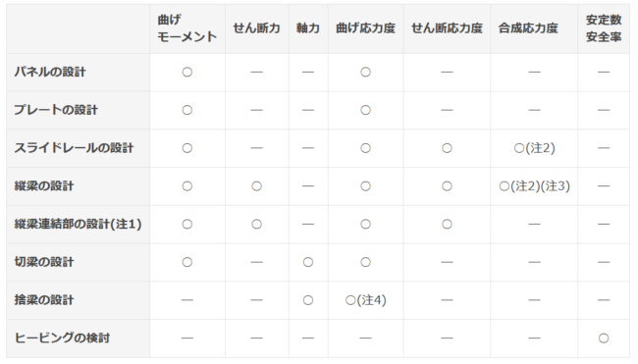This screenshot has height=364, width=638.
Task: Select the ヒービングの検討 row label
Action: click(x=62, y=338)
